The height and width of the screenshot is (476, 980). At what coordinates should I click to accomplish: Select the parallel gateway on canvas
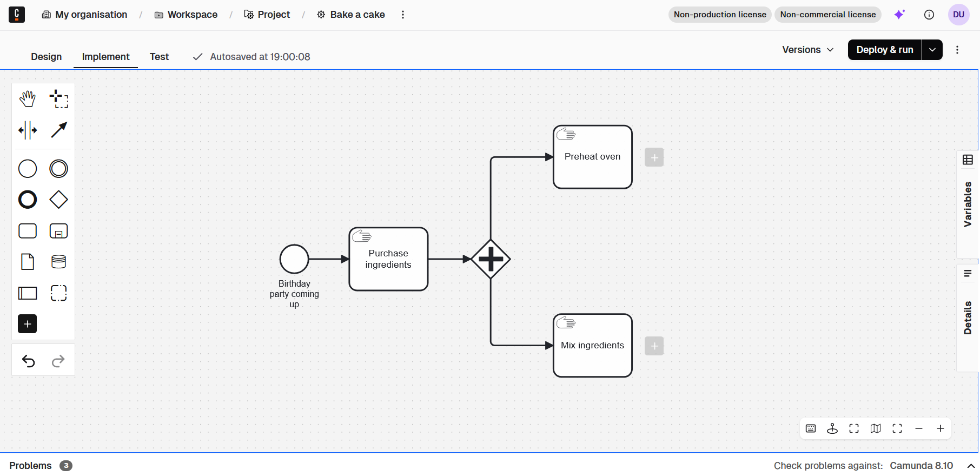point(491,259)
